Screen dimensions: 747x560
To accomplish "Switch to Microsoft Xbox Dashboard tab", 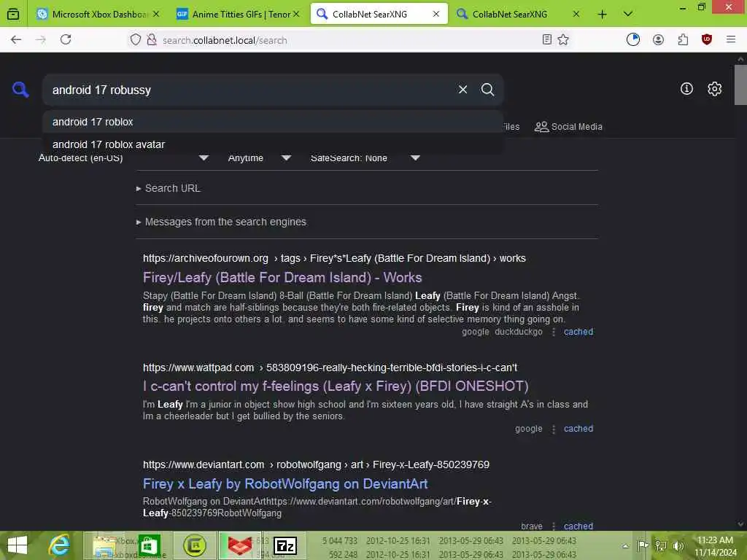I will pos(97,15).
